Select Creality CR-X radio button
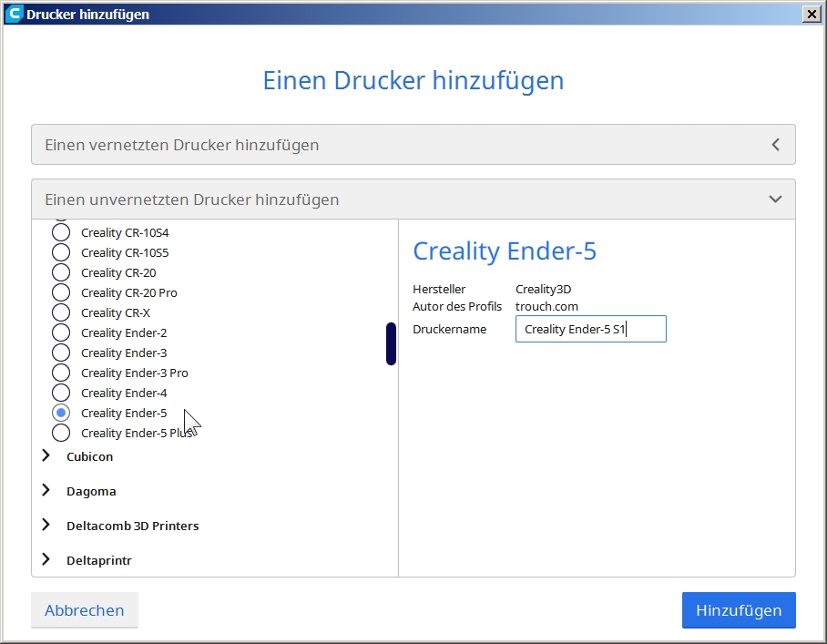827x644 pixels. [x=61, y=312]
